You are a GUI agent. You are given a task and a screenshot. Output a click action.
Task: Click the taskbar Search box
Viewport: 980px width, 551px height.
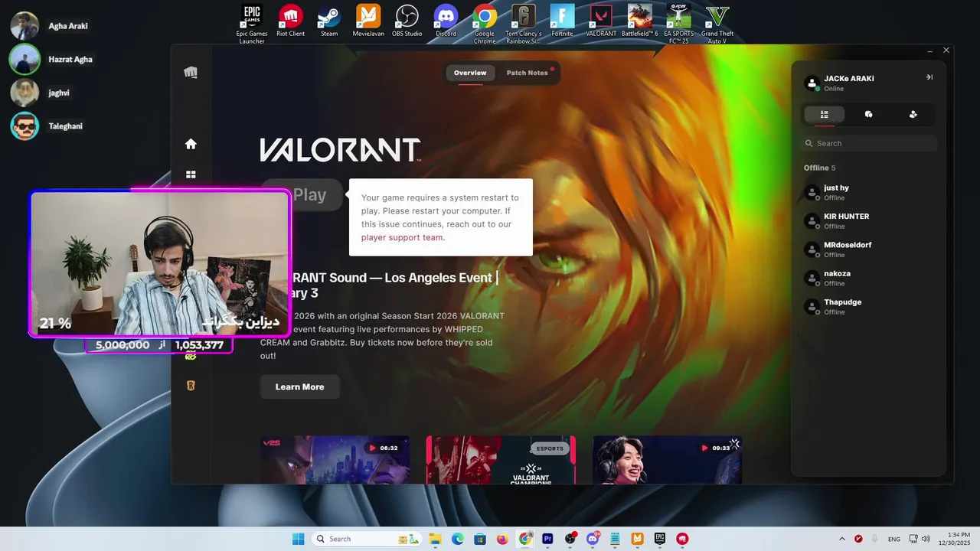[366, 539]
